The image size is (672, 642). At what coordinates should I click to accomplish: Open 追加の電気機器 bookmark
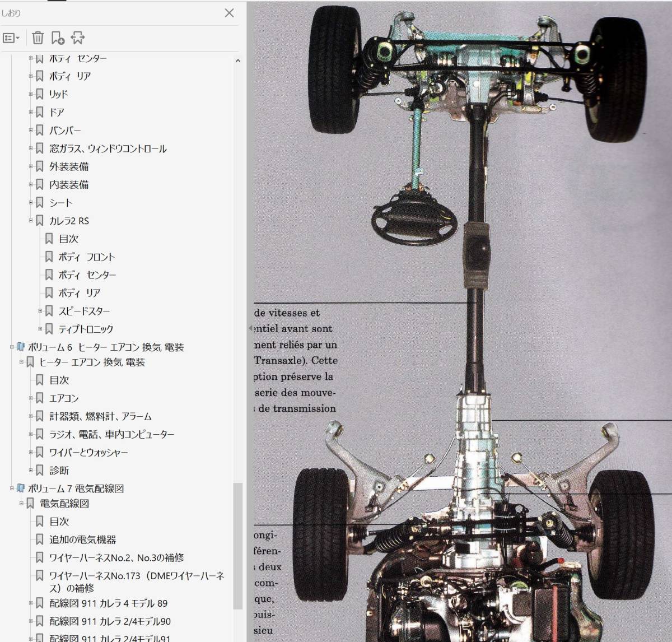pyautogui.click(x=83, y=539)
